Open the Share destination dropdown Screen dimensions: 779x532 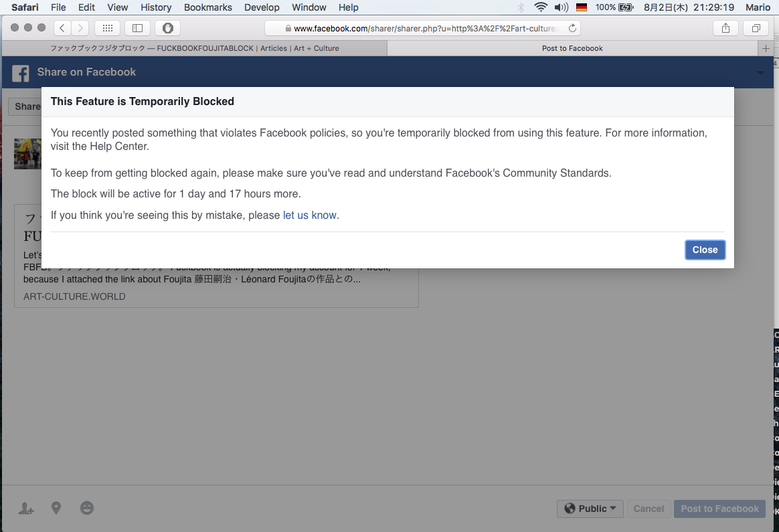pyautogui.click(x=25, y=107)
